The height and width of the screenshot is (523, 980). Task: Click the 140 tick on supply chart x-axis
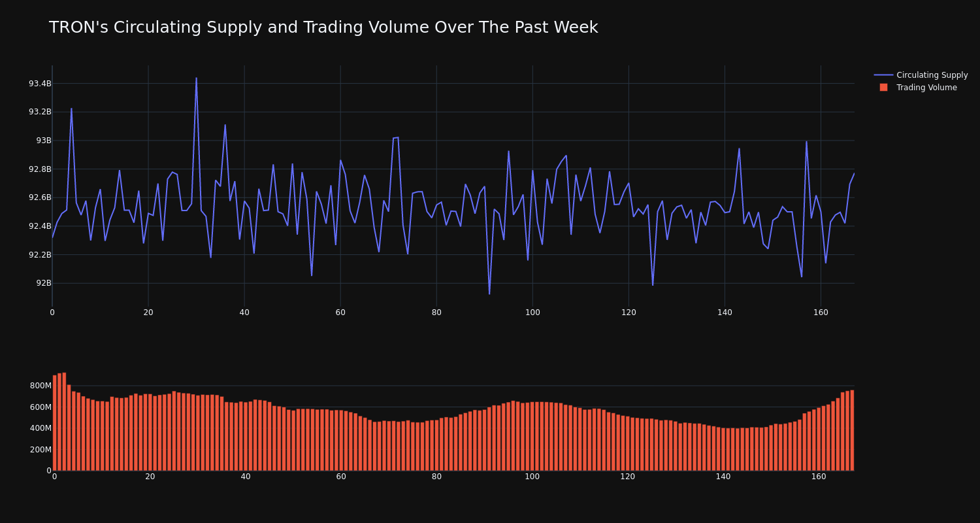click(x=725, y=312)
